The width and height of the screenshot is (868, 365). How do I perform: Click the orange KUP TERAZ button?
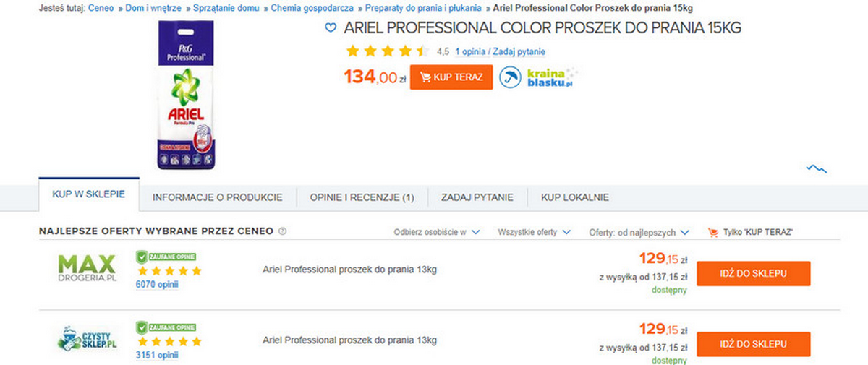(x=451, y=77)
